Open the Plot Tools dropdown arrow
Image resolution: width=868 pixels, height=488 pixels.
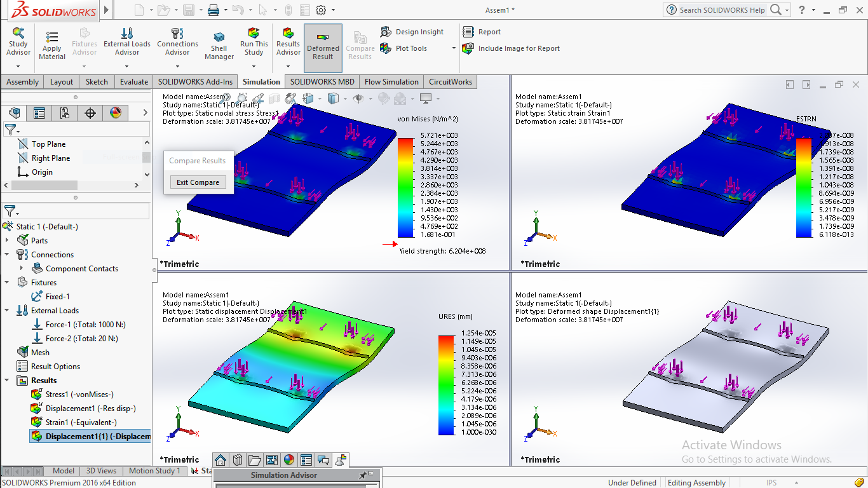[454, 48]
